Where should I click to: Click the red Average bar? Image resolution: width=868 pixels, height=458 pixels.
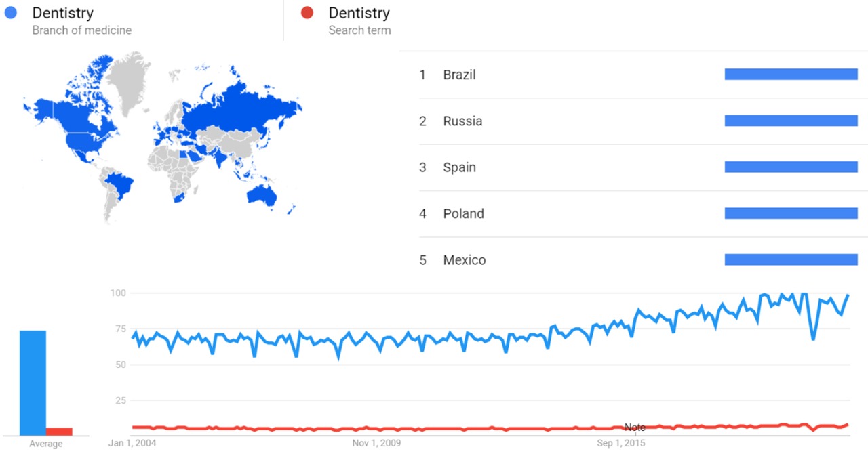(x=59, y=431)
